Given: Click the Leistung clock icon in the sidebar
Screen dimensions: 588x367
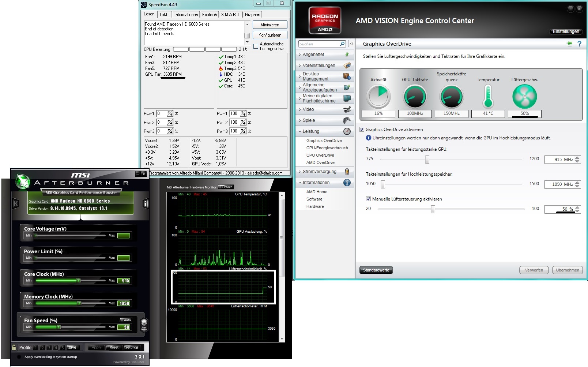Looking at the screenshot, I should click(x=347, y=131).
